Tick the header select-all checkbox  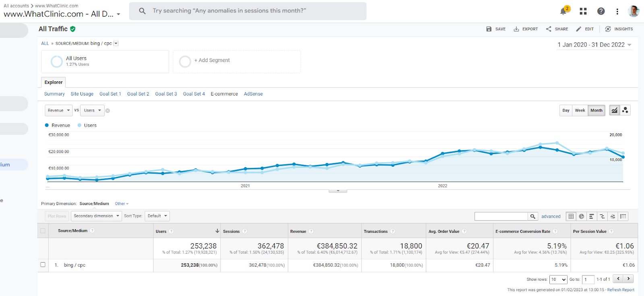pyautogui.click(x=43, y=231)
